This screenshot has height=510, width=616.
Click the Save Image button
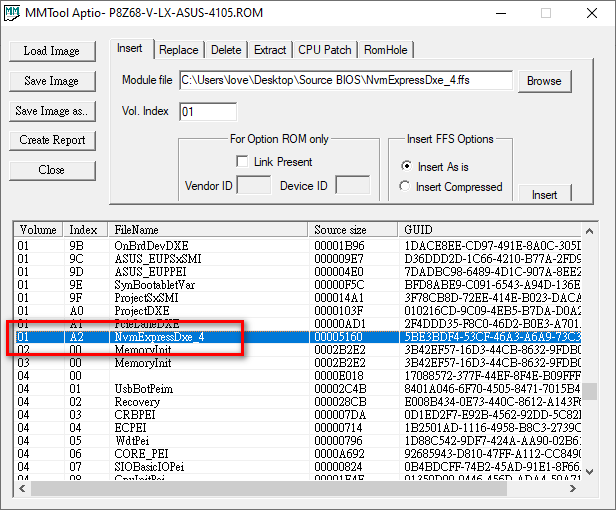51,81
